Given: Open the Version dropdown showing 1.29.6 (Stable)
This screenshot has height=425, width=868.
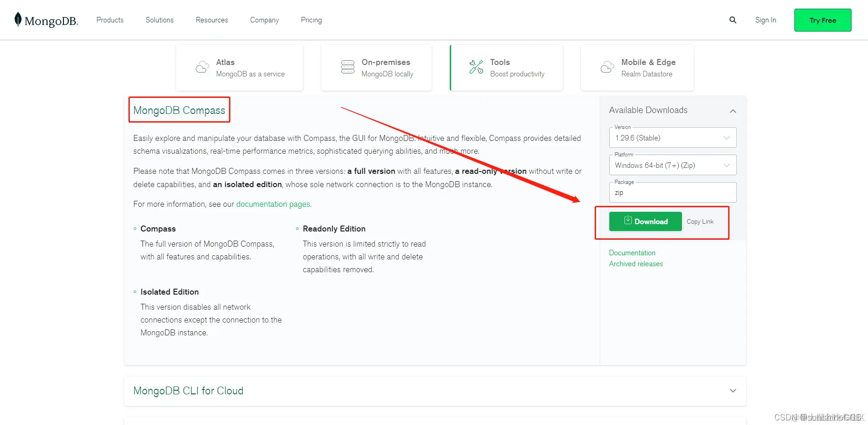Looking at the screenshot, I should click(672, 138).
